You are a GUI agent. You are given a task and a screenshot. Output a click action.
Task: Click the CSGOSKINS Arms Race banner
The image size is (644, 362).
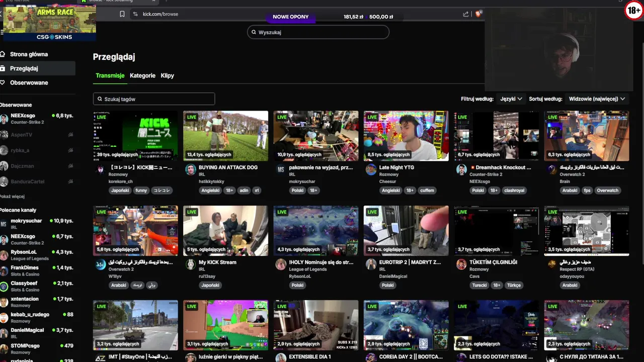coord(49,23)
